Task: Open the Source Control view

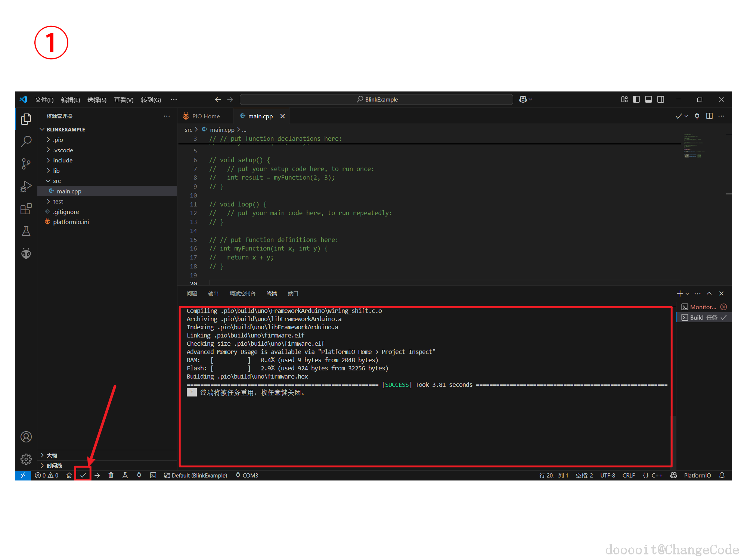Action: point(26,164)
